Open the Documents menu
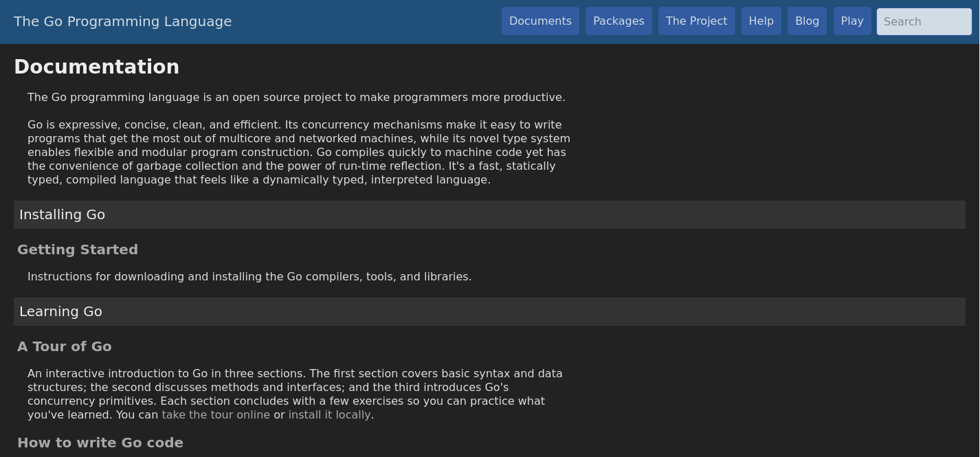980x457 pixels. coord(540,21)
